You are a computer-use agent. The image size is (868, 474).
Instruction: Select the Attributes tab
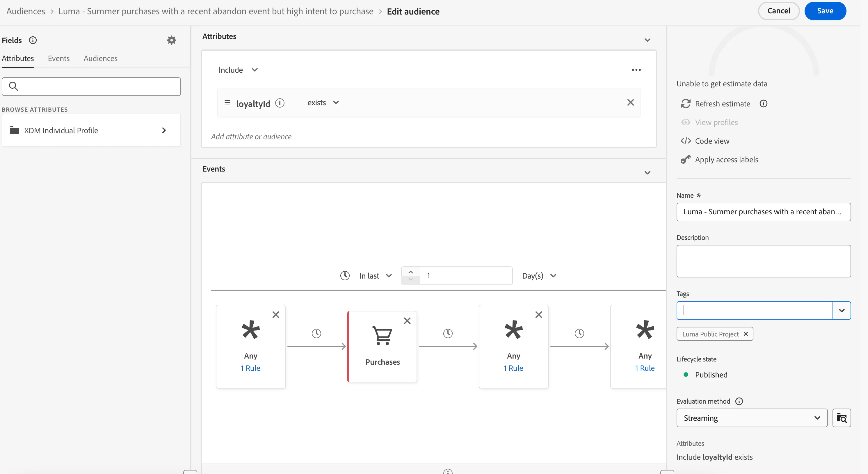(x=18, y=58)
